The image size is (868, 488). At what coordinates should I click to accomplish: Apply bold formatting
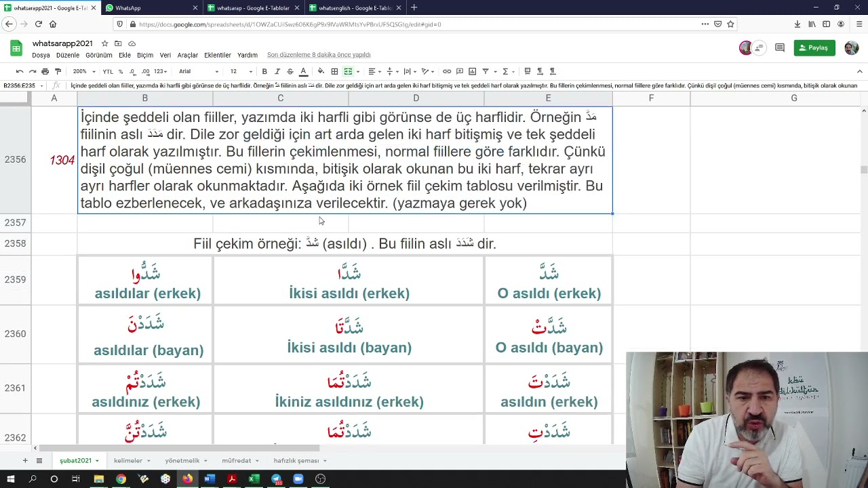tap(264, 71)
